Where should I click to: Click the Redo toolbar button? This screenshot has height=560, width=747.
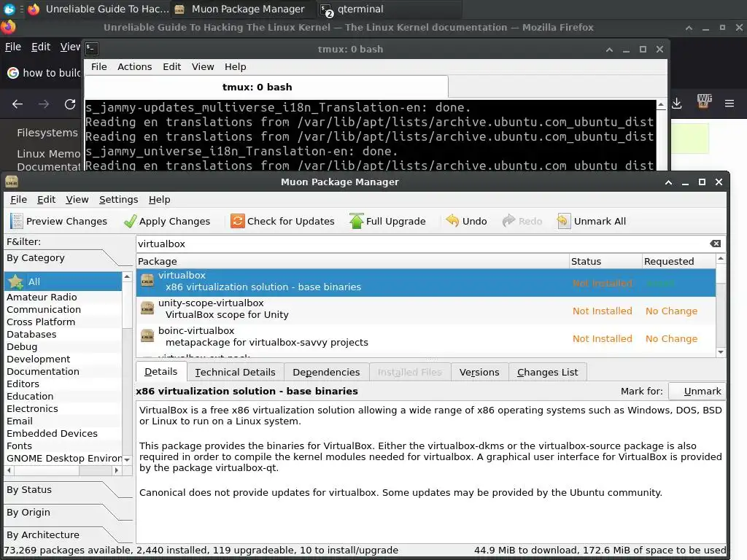[x=522, y=221]
